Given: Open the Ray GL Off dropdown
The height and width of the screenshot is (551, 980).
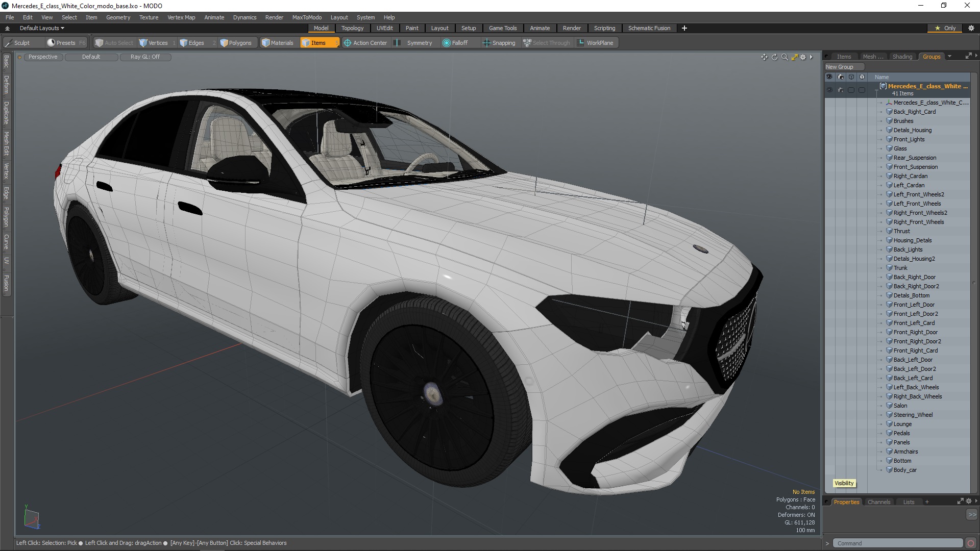Looking at the screenshot, I should (x=145, y=57).
